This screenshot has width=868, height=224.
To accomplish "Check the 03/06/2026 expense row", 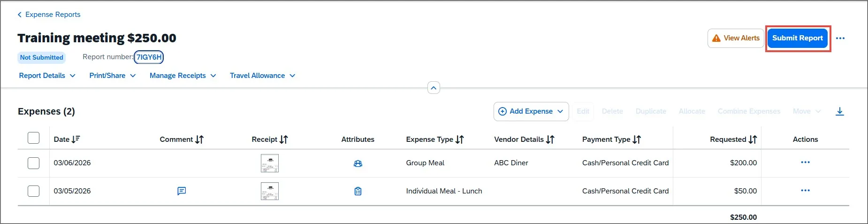I will pyautogui.click(x=33, y=163).
